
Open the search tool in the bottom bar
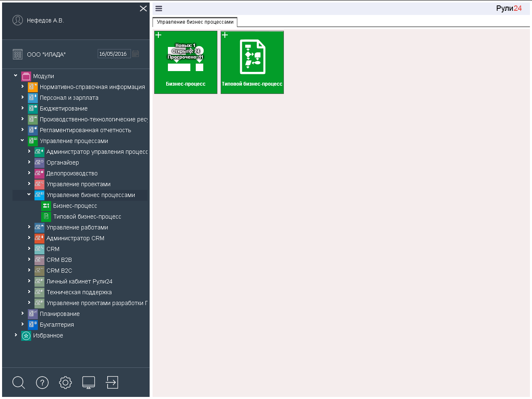click(19, 382)
